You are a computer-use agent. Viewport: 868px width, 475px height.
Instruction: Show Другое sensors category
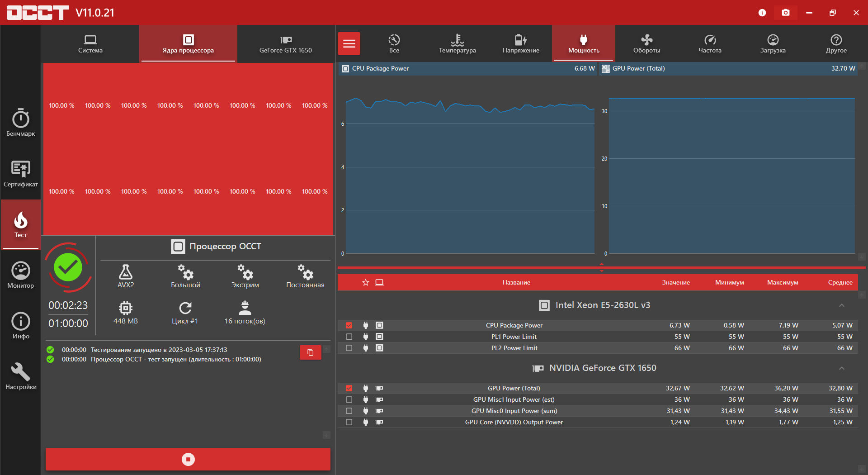click(836, 44)
